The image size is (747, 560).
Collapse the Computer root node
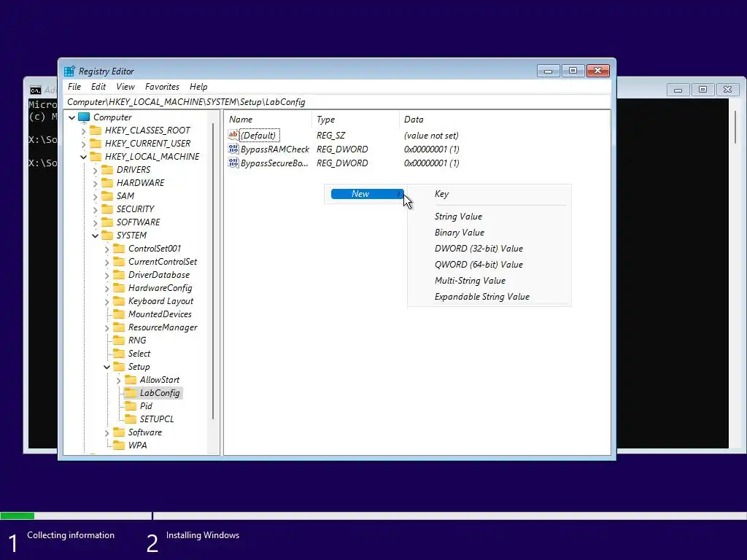(x=72, y=117)
